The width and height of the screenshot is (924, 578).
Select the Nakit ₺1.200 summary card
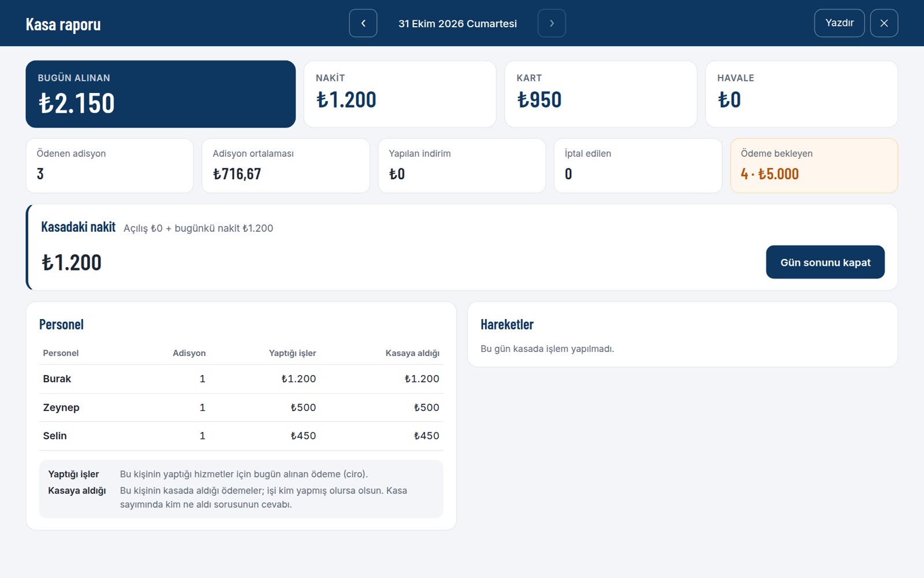pos(400,94)
